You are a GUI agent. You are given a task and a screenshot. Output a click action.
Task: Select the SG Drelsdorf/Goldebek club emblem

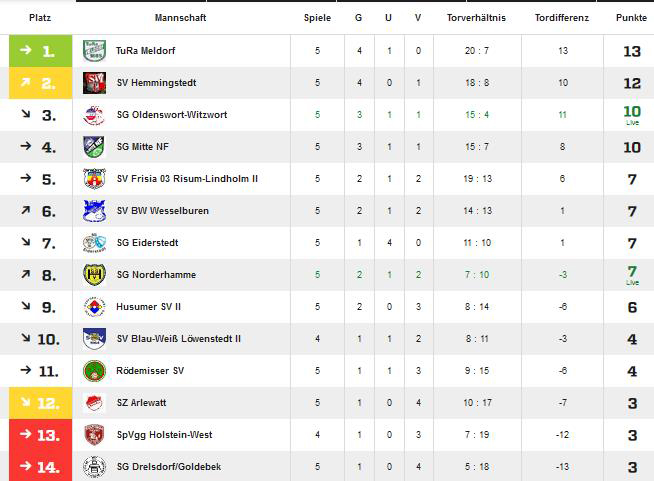94,466
